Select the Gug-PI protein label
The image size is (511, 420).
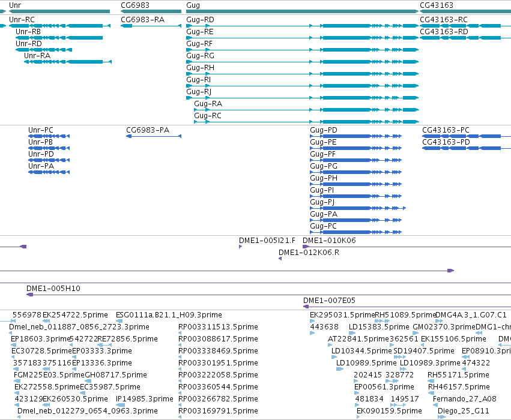pos(322,191)
